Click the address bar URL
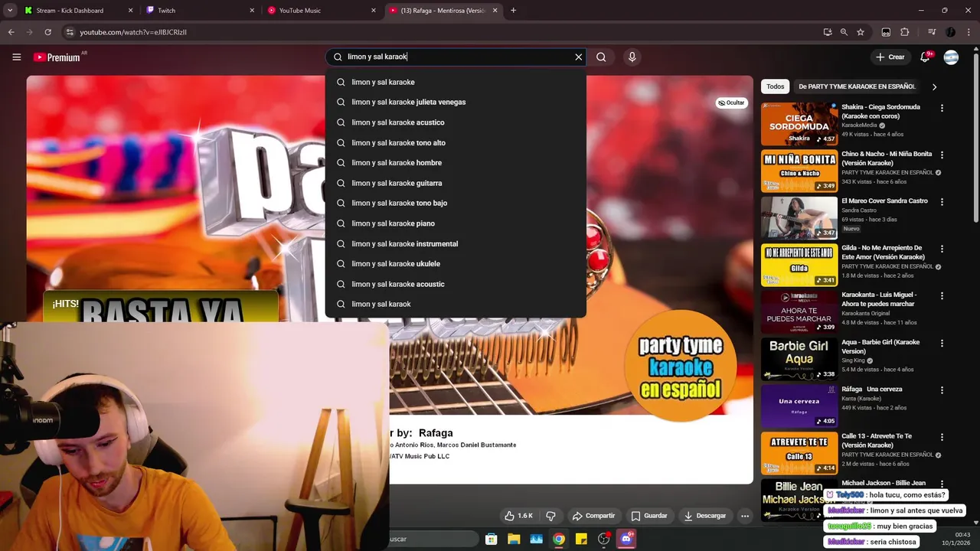Image resolution: width=980 pixels, height=551 pixels. coord(133,32)
